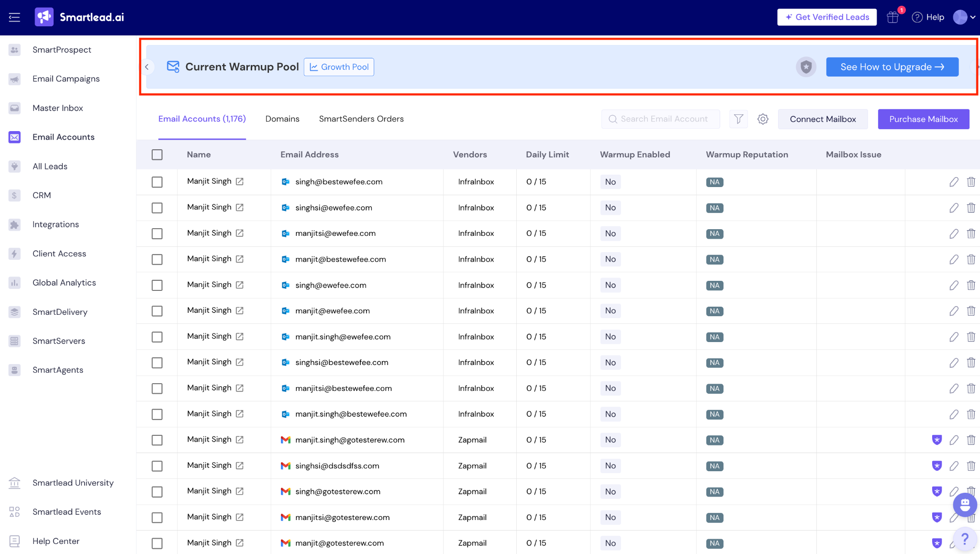Open the chat bot assistant bubble
980x554 pixels.
coord(965,504)
